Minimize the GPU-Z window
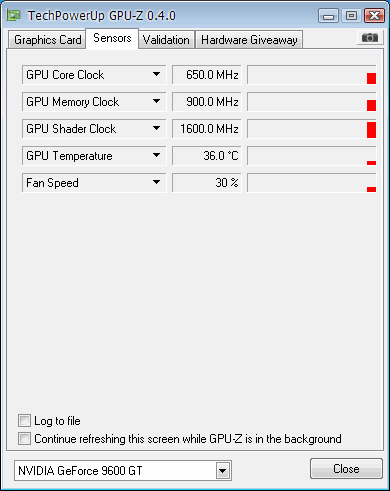Viewport: 390px width, 491px height. click(328, 16)
